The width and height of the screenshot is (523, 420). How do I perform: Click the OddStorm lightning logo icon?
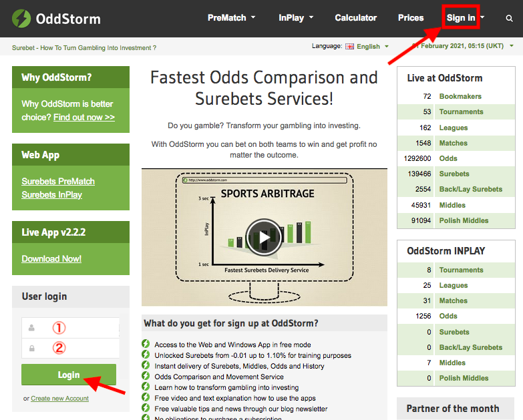(x=21, y=19)
